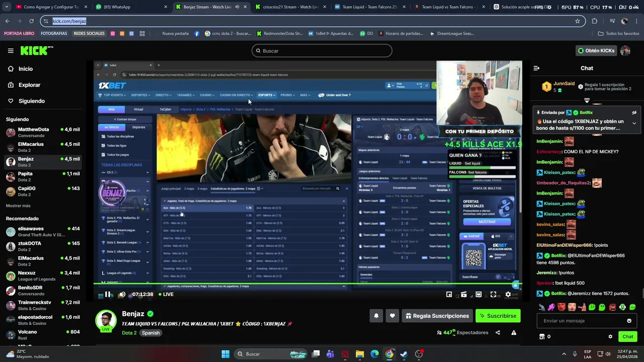Open recommended channel Trainwreckstv
Screen dimensions: 644x362
(42, 306)
